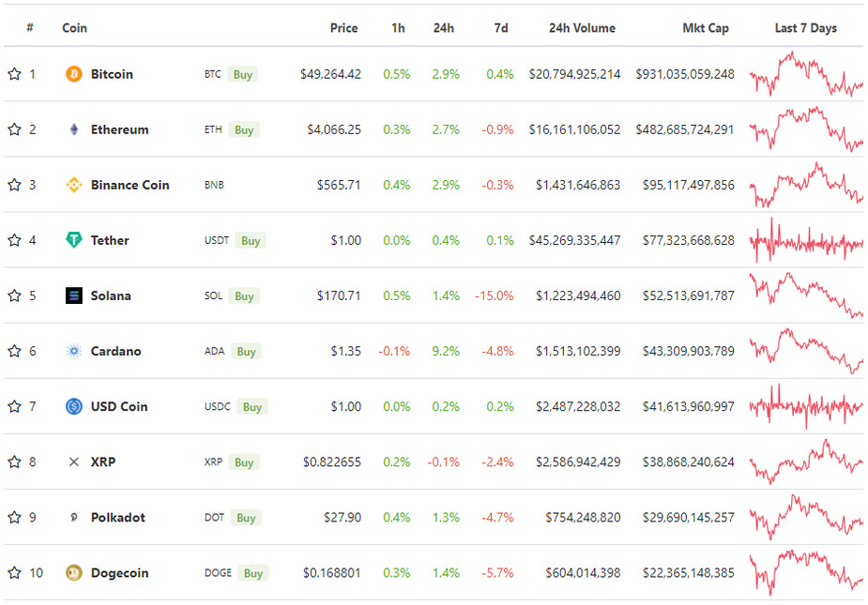The image size is (868, 605).
Task: Open XRP's 7-day sparkline chart
Action: pos(807,461)
